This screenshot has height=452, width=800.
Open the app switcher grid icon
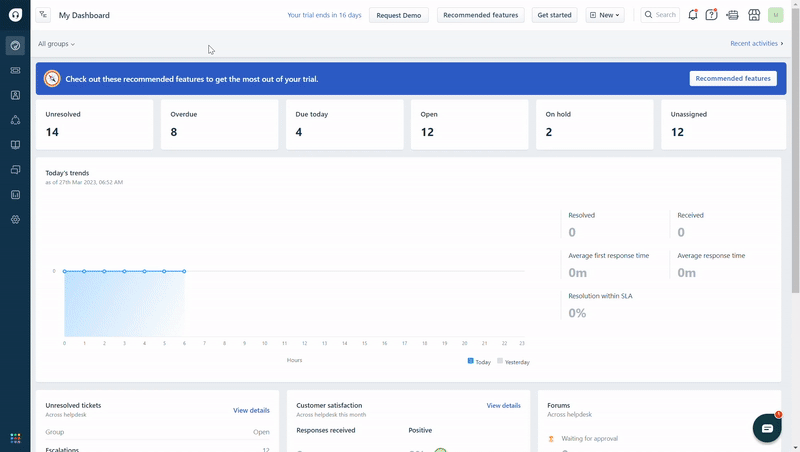15,438
